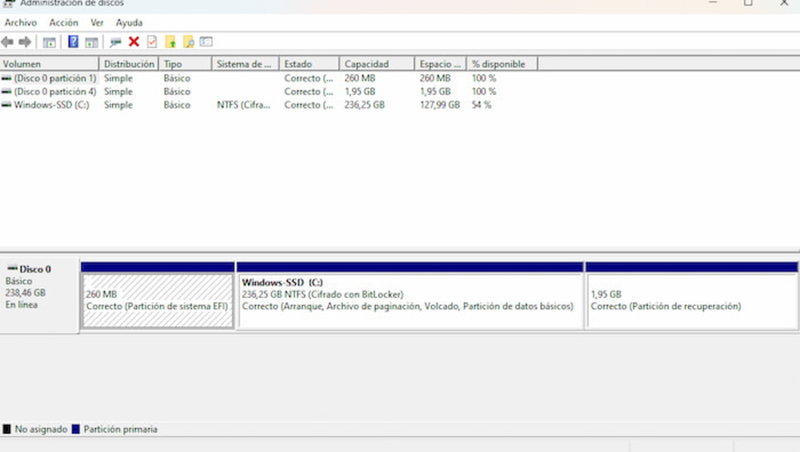Sort by the Espacio... column header
800x452 pixels.
coord(441,64)
